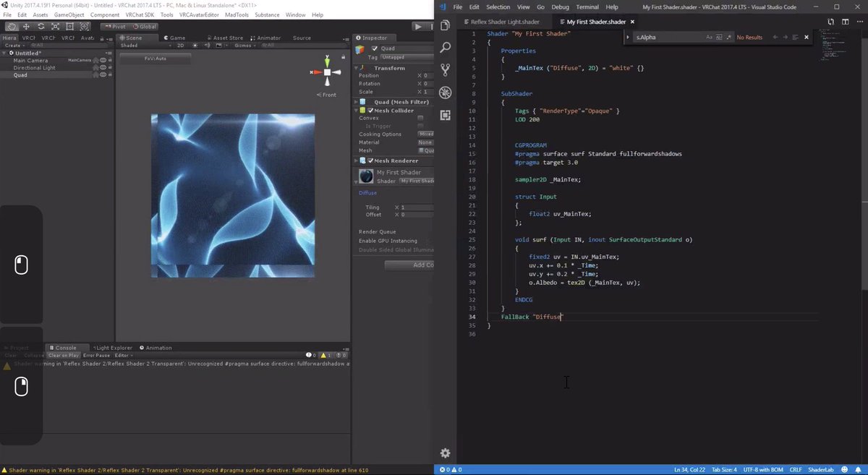Toggle console warning count filter
The width and height of the screenshot is (868, 475).
click(325, 355)
